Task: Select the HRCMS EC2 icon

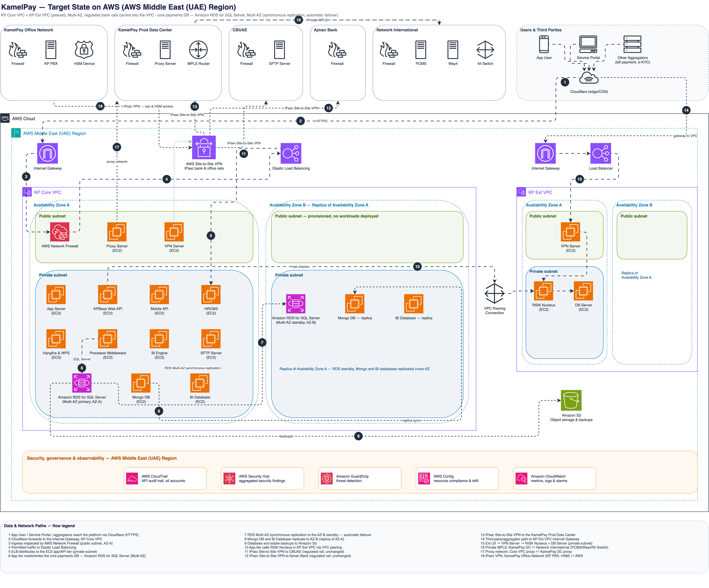Action: coord(211,295)
